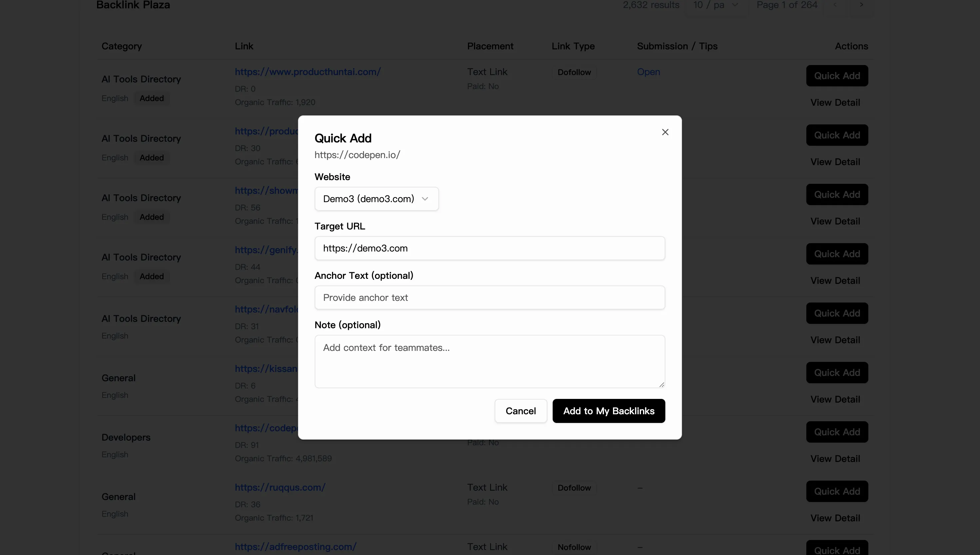980x555 pixels.
Task: Open the producthuntai.com link
Action: tap(308, 72)
